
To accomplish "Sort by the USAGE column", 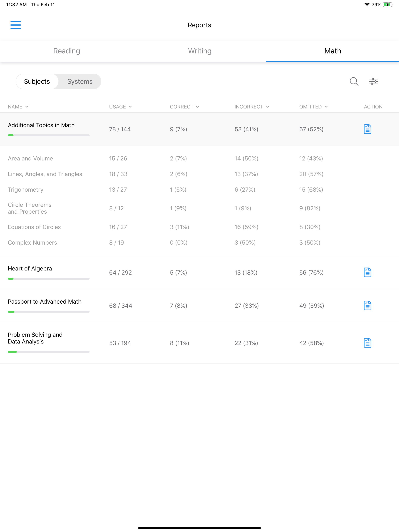I will [x=120, y=107].
